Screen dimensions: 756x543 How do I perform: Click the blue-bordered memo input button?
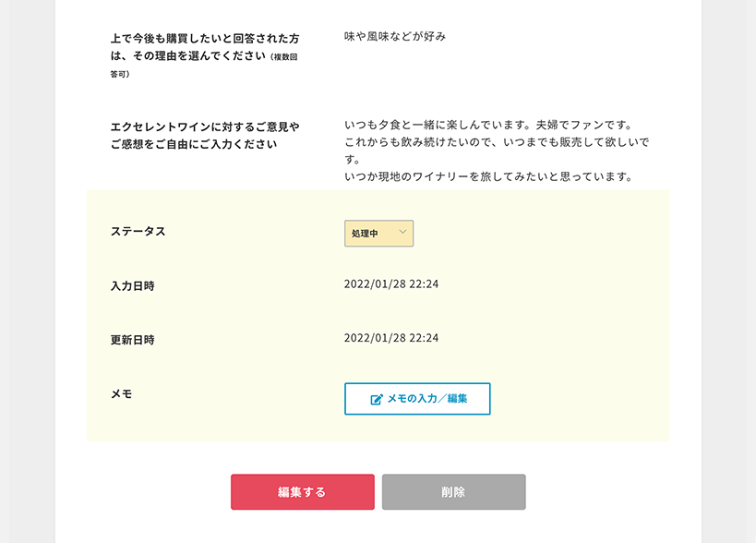(415, 399)
